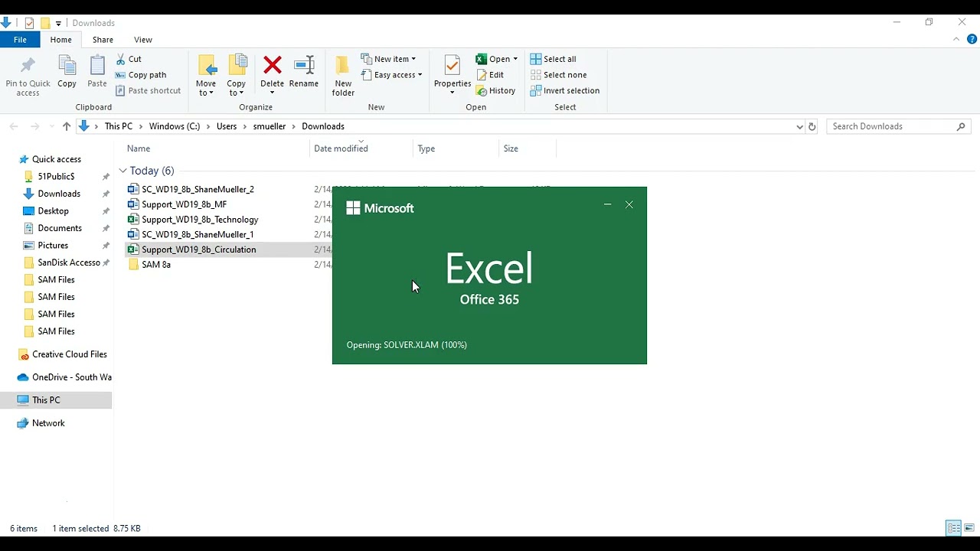
Task: Sort by Type column header
Action: coord(426,148)
